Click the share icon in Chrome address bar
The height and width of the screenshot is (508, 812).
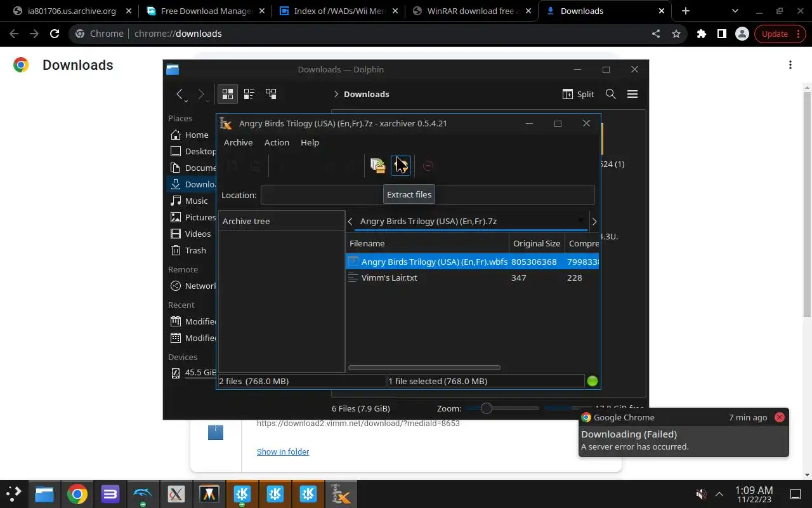tap(656, 34)
